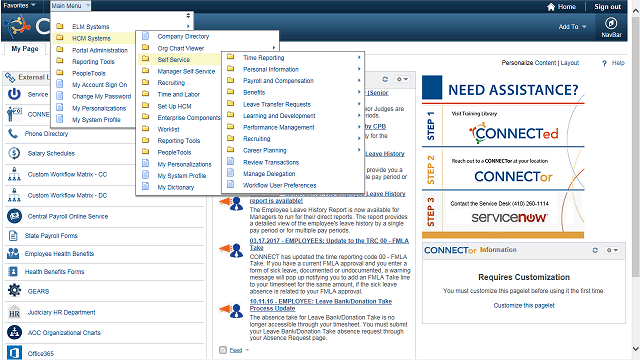Open Employee Health Benefits people icon
Screen dimensions: 640x360
pos(13,253)
